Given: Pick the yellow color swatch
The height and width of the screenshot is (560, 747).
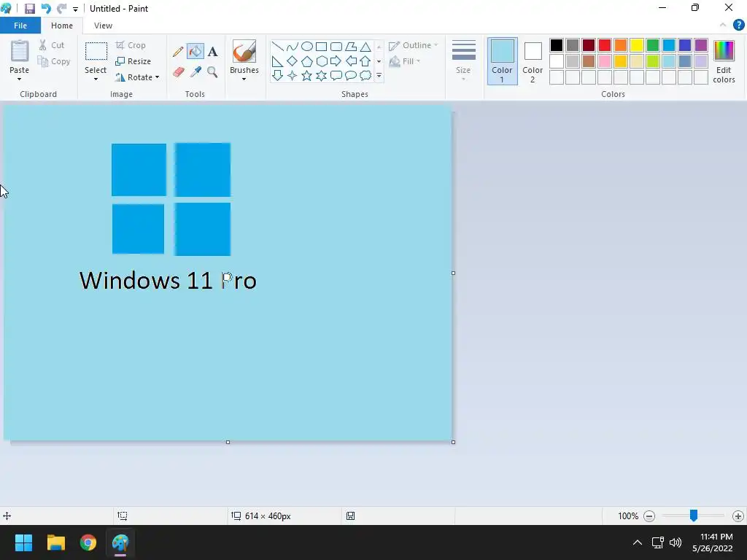Looking at the screenshot, I should 636,45.
